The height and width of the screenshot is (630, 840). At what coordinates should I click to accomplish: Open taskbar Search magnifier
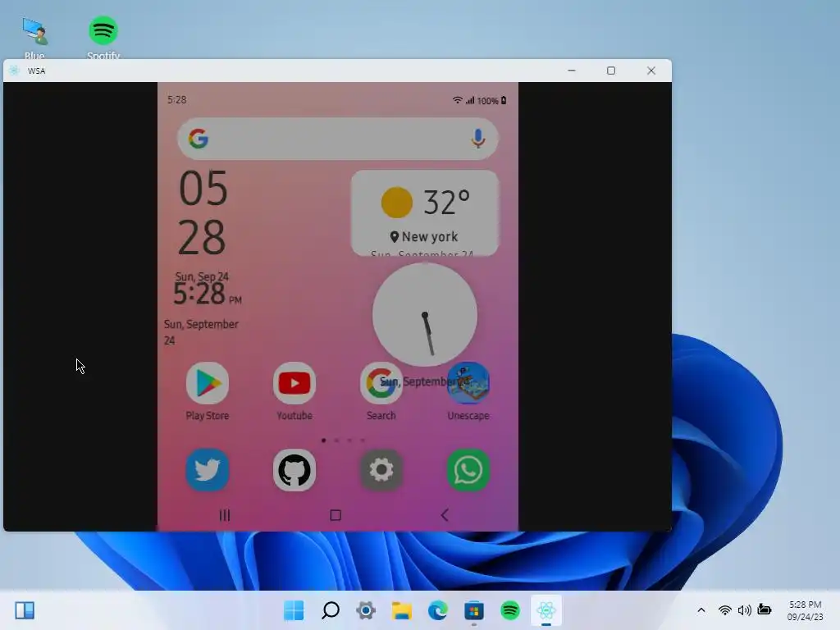click(x=331, y=610)
